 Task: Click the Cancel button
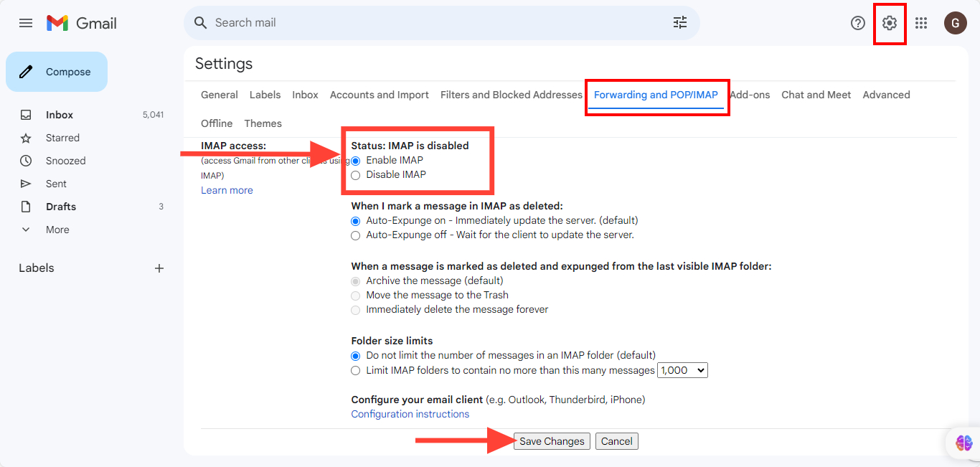tap(617, 441)
